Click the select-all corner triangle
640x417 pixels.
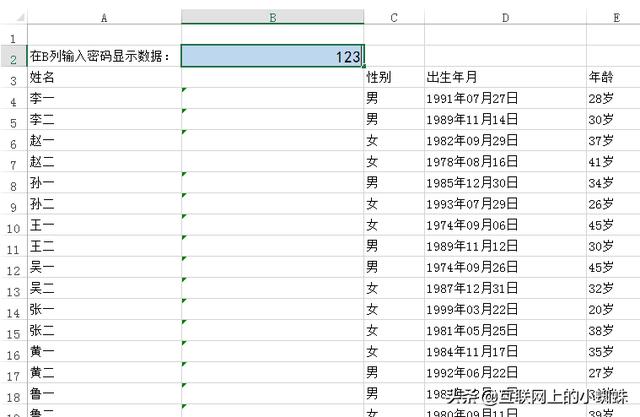[20, 18]
